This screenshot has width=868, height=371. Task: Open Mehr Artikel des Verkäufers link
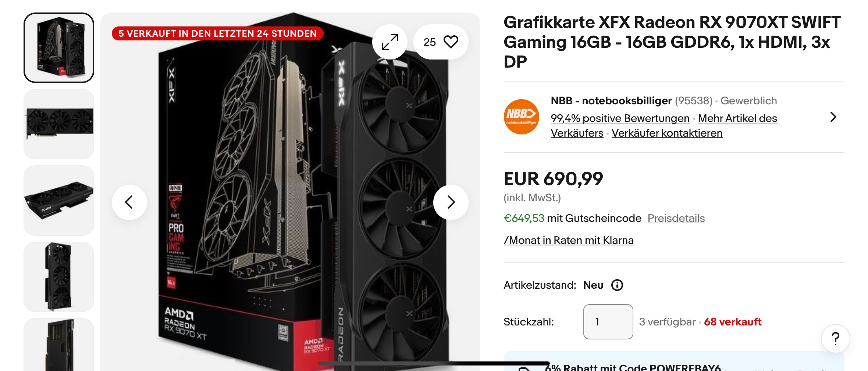(664, 126)
